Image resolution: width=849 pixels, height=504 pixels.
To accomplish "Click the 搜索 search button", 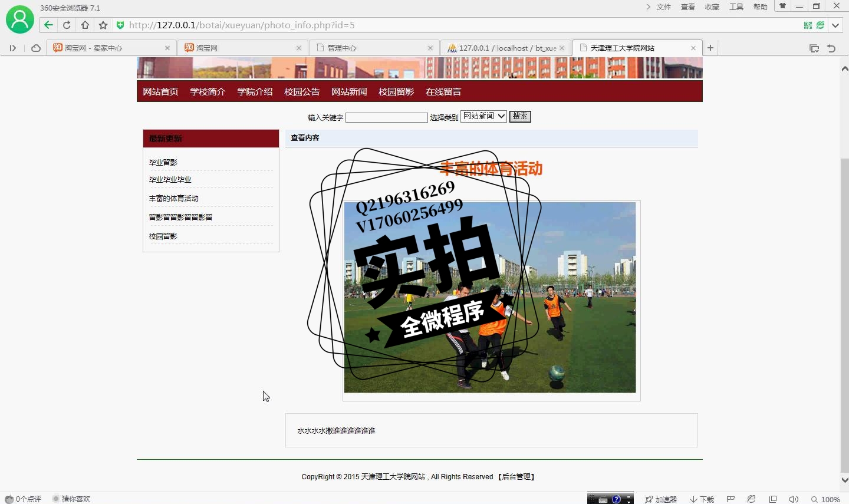I will [520, 117].
